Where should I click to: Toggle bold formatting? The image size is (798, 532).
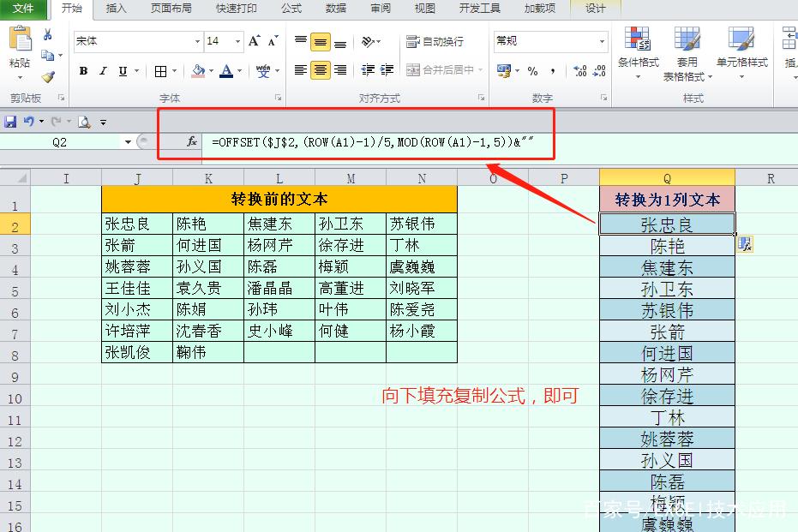[x=83, y=71]
